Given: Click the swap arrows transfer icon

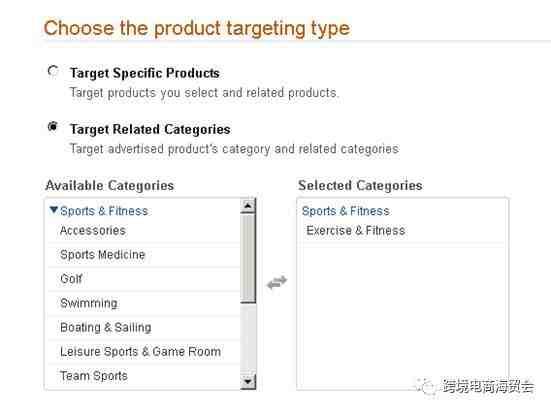Looking at the screenshot, I should (277, 282).
